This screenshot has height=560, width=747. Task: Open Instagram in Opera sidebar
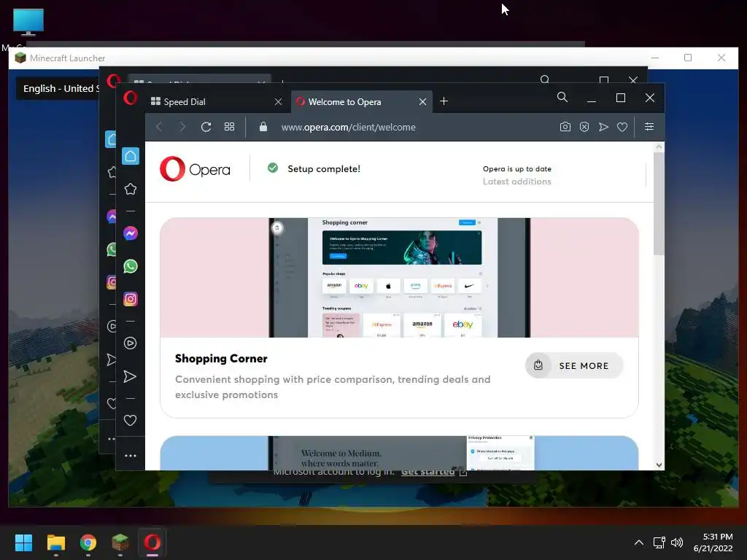(x=131, y=299)
